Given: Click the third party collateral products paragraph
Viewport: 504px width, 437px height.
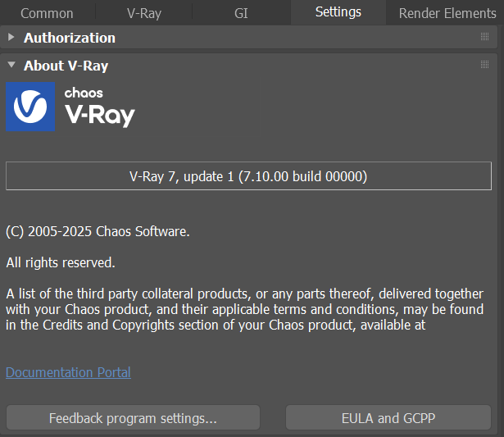Looking at the screenshot, I should click(x=244, y=309).
